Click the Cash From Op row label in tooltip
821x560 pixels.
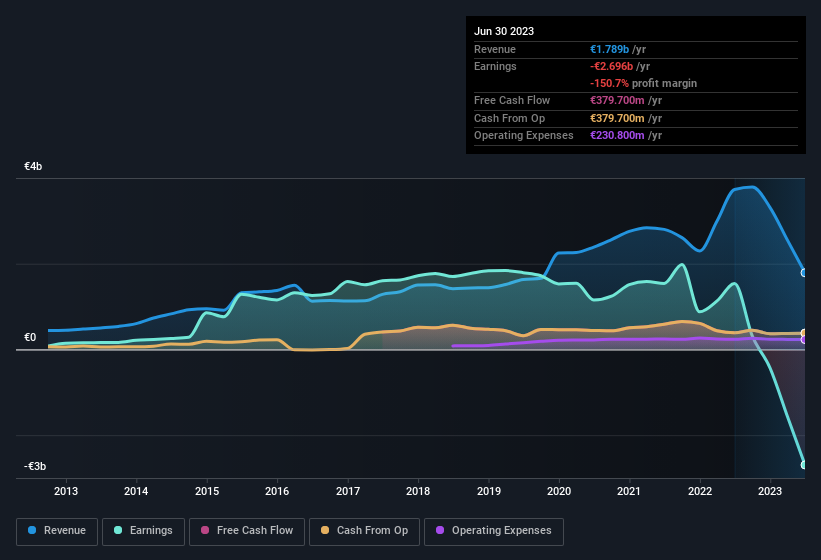[x=509, y=118]
